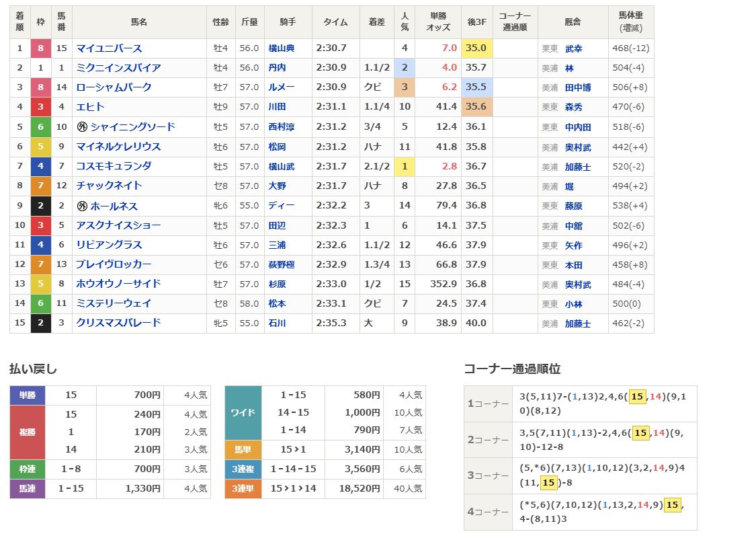756x538 pixels.
Task: Open horse page for ローシャムパーク
Action: tap(114, 87)
